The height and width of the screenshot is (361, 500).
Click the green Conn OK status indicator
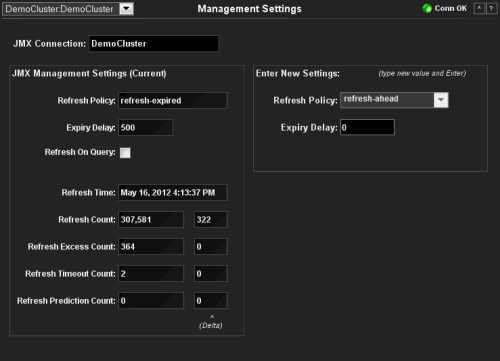427,8
